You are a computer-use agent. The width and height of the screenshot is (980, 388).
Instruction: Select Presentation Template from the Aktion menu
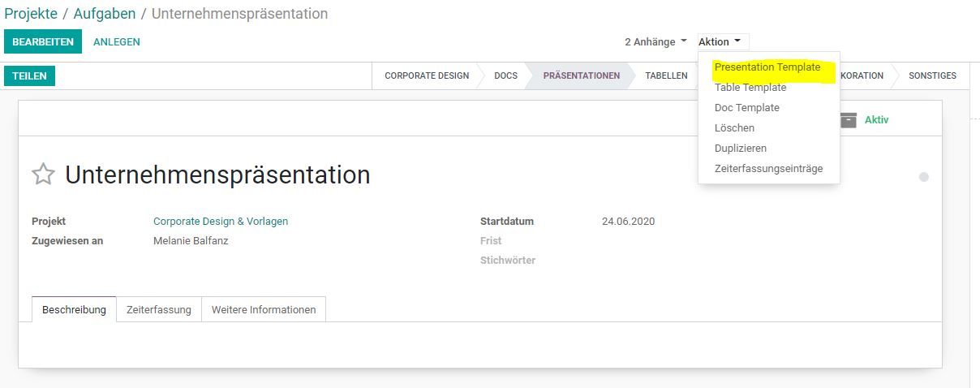(x=767, y=67)
